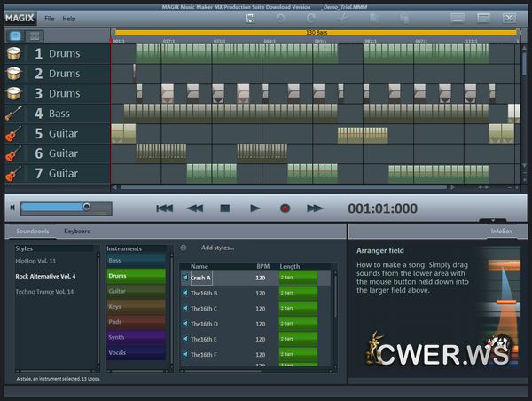
Task: Switch to multi-track grid view
Action: point(35,36)
